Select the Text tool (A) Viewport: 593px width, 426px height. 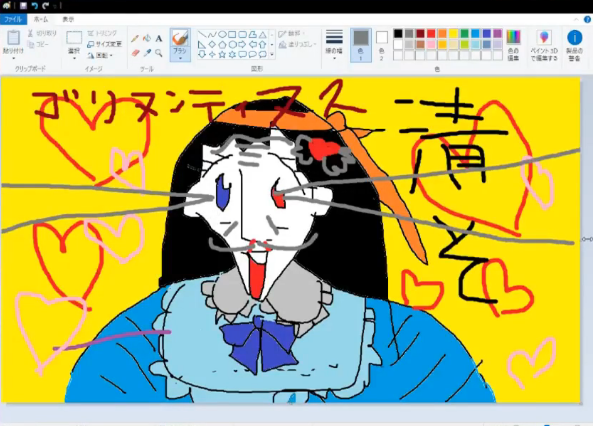pyautogui.click(x=159, y=39)
